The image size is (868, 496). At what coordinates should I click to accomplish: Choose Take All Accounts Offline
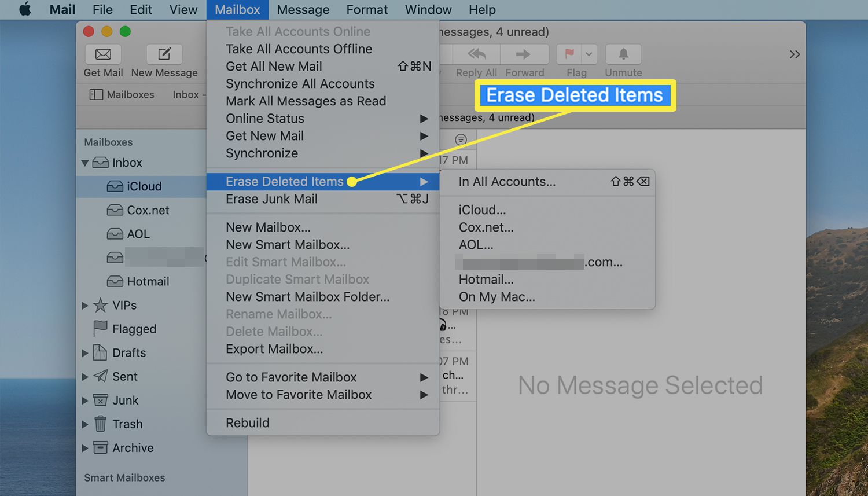323,49
